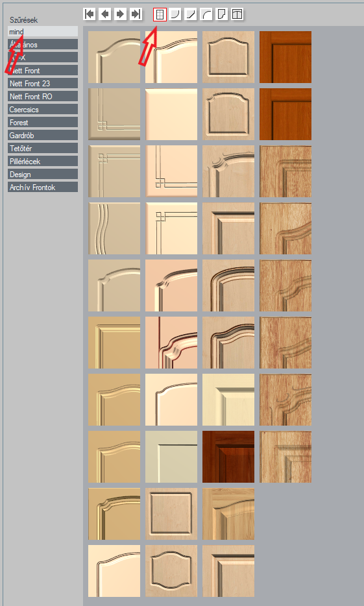Filter fronts by Forest
This screenshot has height=606, width=364.
pyautogui.click(x=43, y=122)
